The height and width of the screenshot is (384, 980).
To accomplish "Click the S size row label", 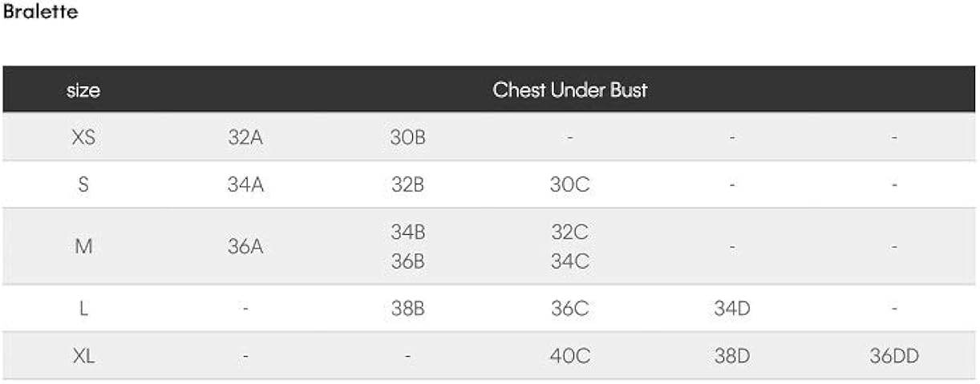I will click(x=83, y=184).
